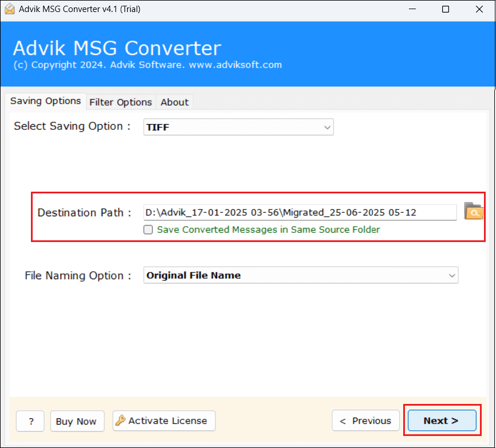Viewport: 496px width, 448px height.
Task: Close the Advik MSG Converter window
Action: (x=479, y=9)
